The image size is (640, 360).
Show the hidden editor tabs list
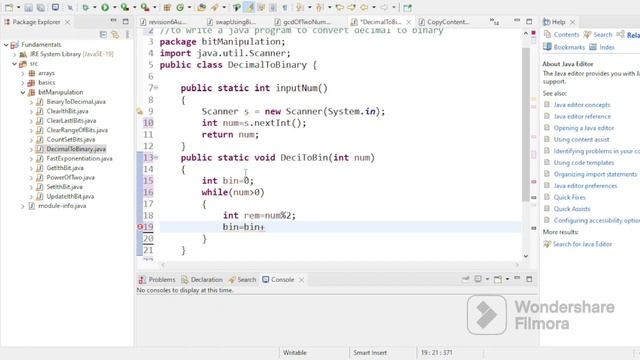(x=494, y=22)
